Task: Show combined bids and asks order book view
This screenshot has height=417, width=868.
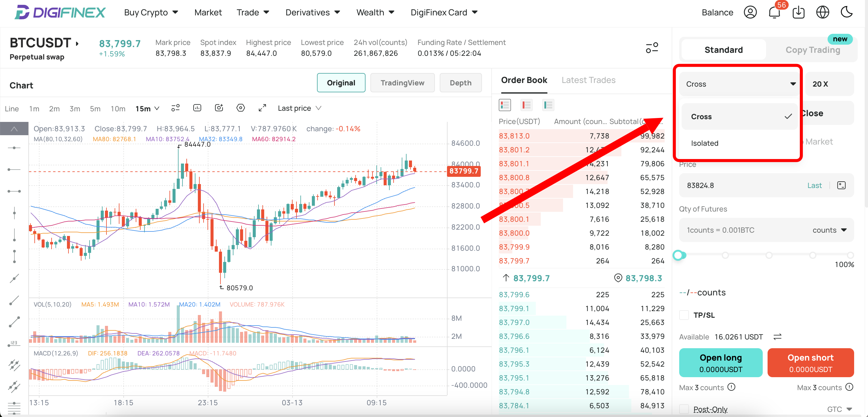Action: tap(505, 105)
